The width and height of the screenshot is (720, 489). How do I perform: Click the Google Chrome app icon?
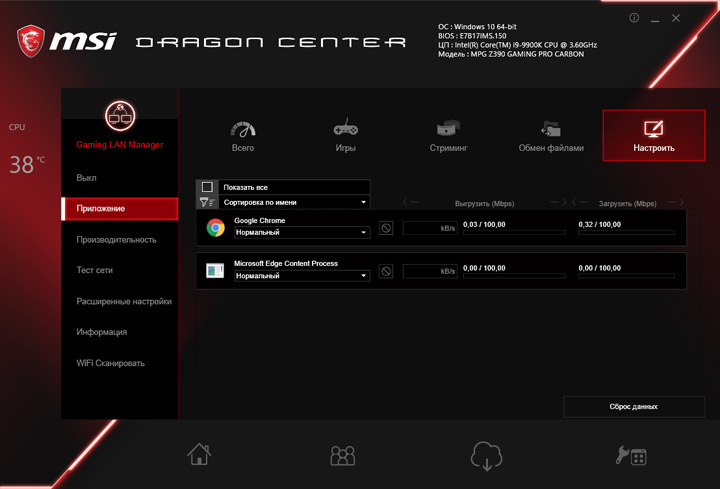(215, 228)
